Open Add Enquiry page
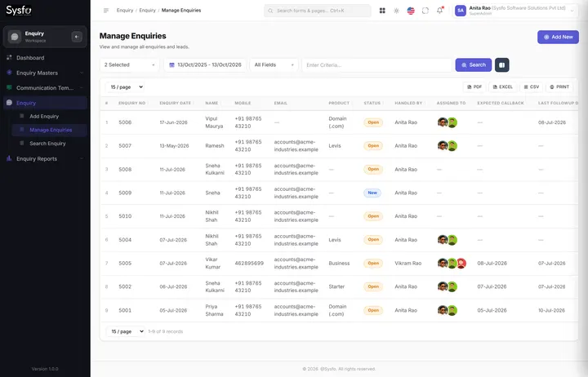 pyautogui.click(x=49, y=116)
